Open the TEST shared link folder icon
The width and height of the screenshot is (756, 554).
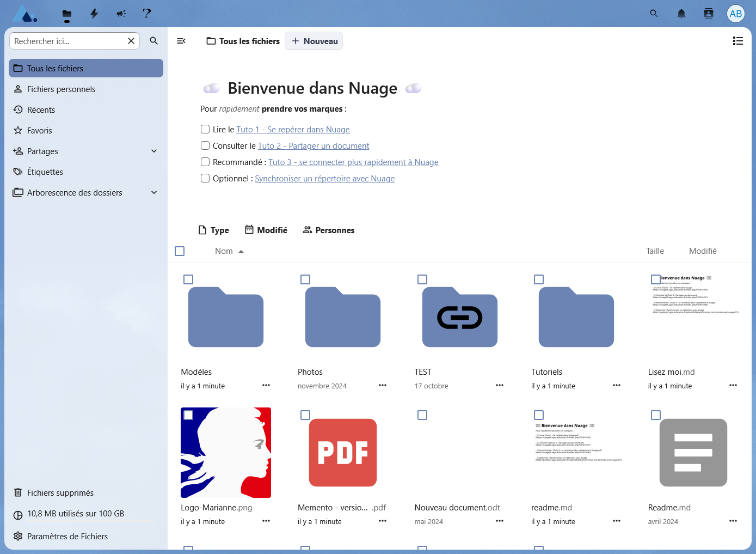point(460,317)
